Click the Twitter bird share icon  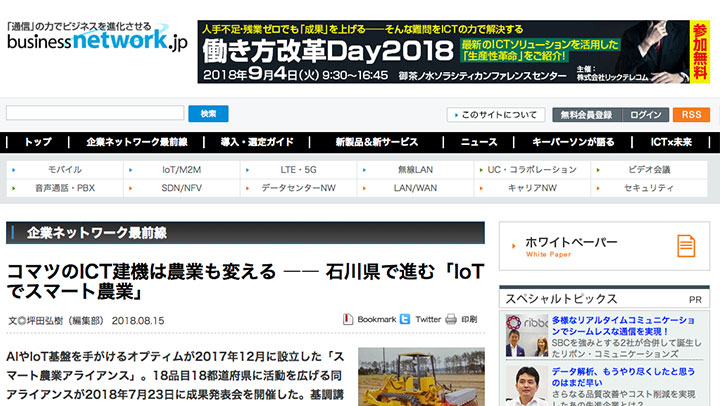pyautogui.click(x=405, y=319)
